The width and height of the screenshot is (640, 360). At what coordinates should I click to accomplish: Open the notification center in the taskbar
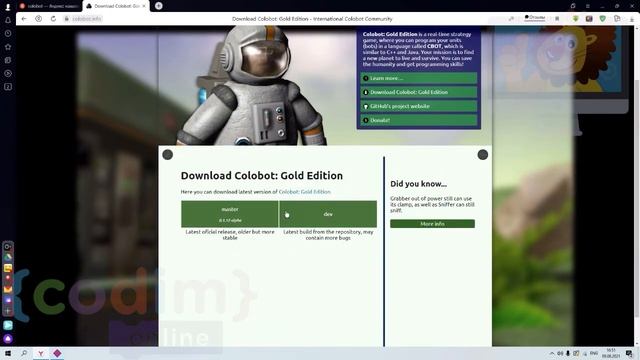click(x=629, y=353)
